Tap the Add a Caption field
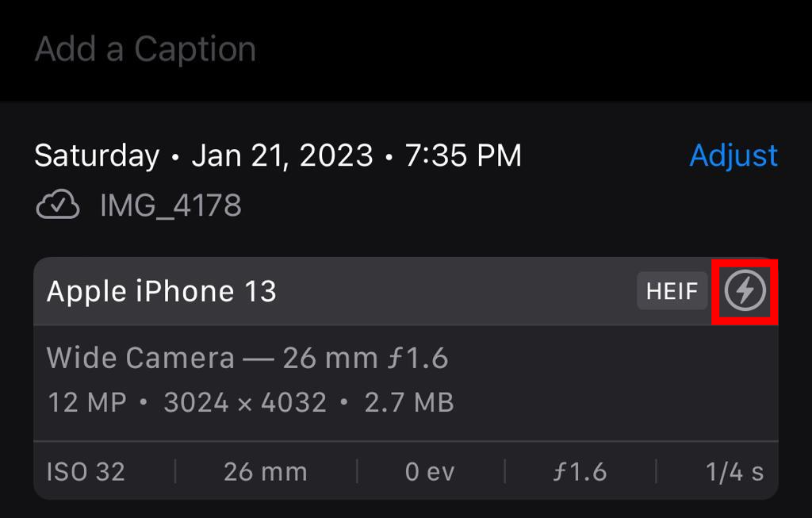Image resolution: width=812 pixels, height=518 pixels. 146,49
